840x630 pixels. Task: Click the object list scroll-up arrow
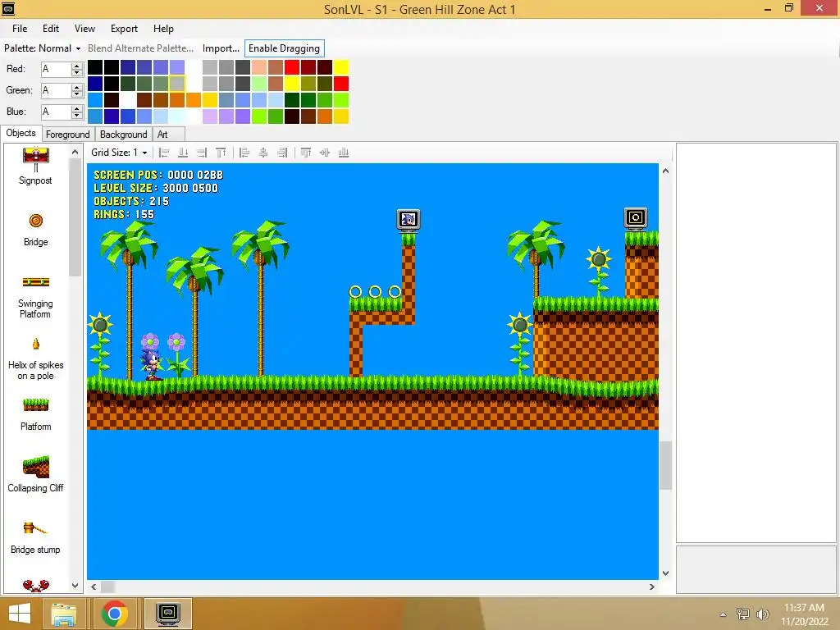click(x=75, y=153)
